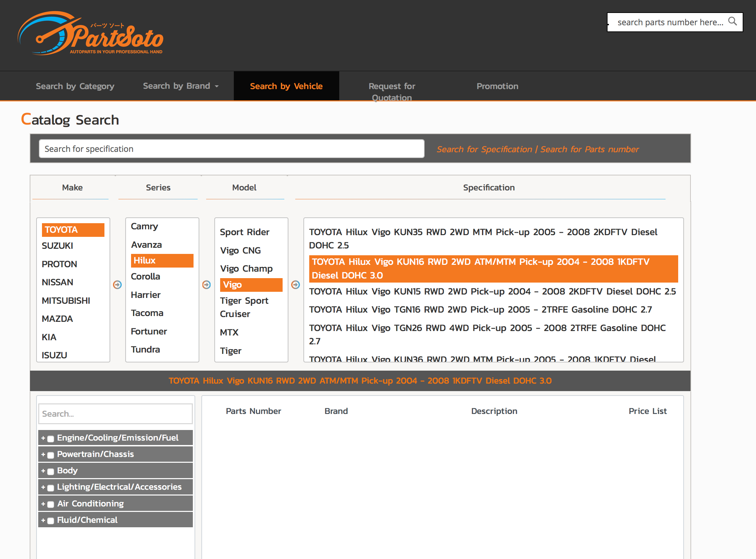
Task: Open Promotion menu item
Action: click(497, 86)
